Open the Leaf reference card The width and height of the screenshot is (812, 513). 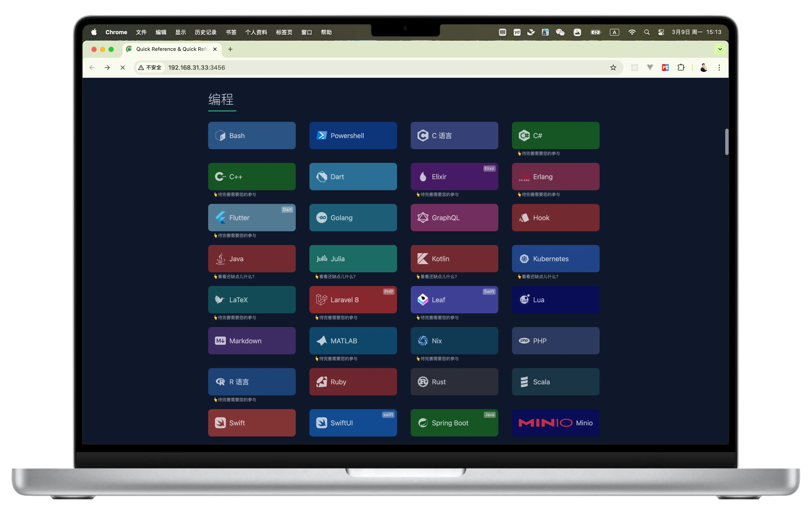[x=454, y=300]
